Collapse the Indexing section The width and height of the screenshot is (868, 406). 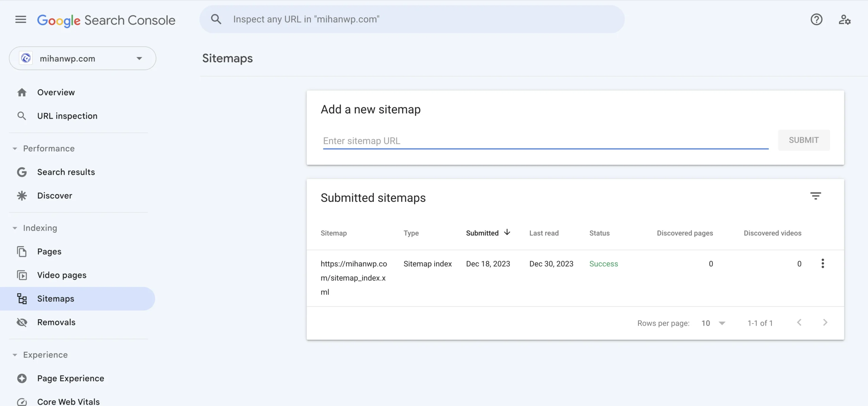click(x=15, y=228)
